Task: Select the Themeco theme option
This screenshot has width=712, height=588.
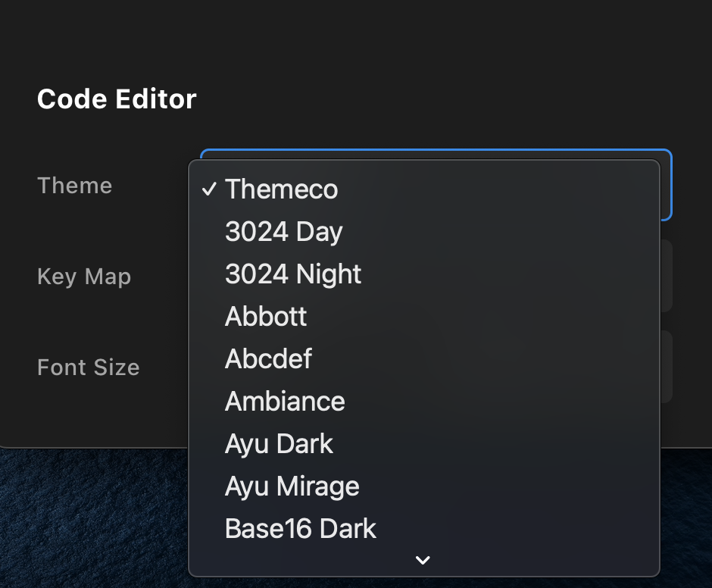Action: pos(281,189)
